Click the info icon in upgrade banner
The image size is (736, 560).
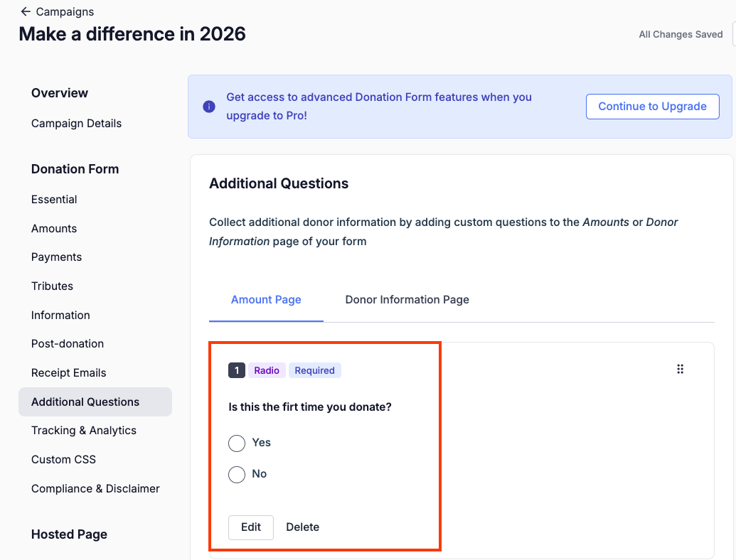pyautogui.click(x=209, y=107)
